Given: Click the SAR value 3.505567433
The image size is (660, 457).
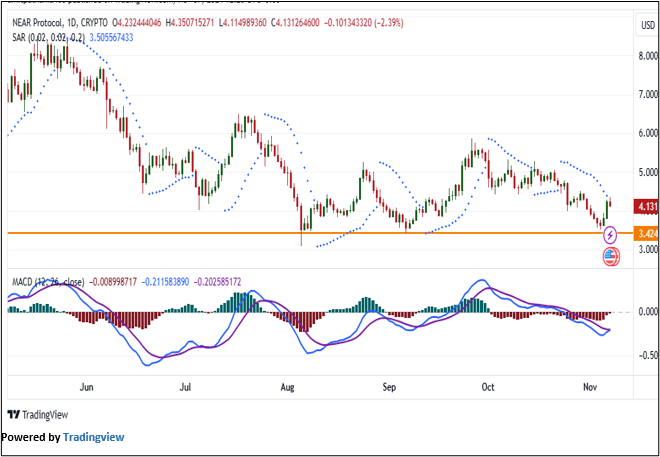Looking at the screenshot, I should [112, 37].
